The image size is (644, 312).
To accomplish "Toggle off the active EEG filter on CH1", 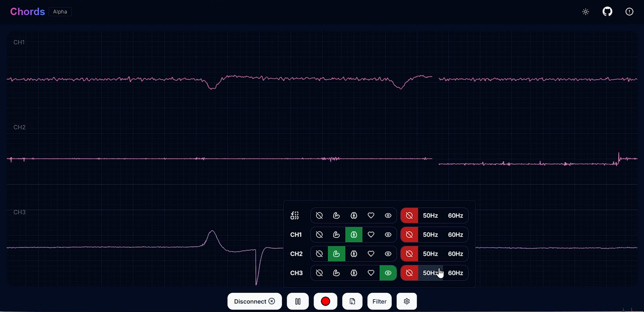I will tap(354, 235).
